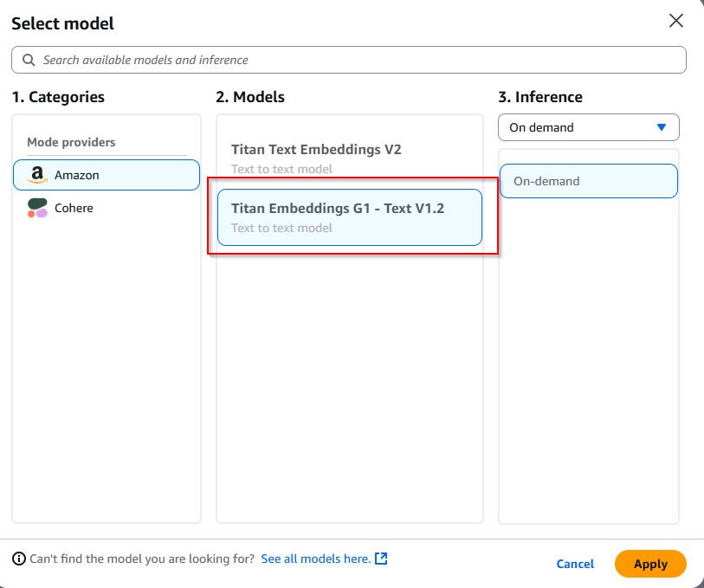This screenshot has height=588, width=704.
Task: Select the Amazon provider label
Action: click(x=77, y=175)
